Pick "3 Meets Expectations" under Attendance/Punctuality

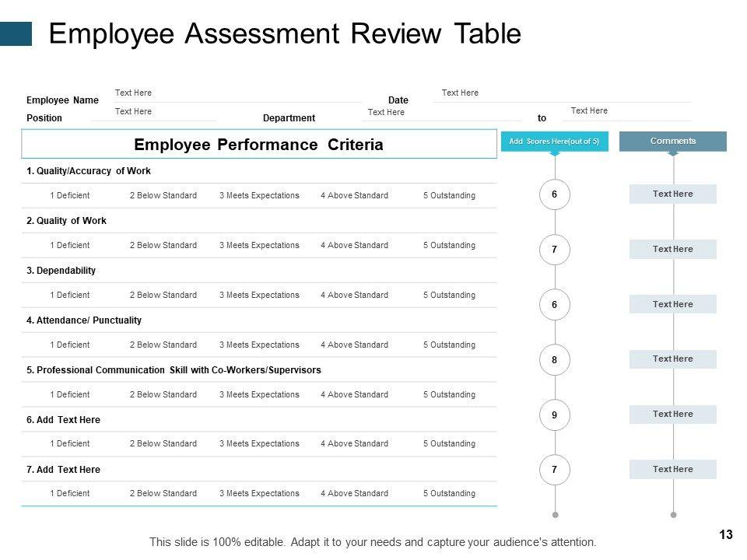pos(259,345)
